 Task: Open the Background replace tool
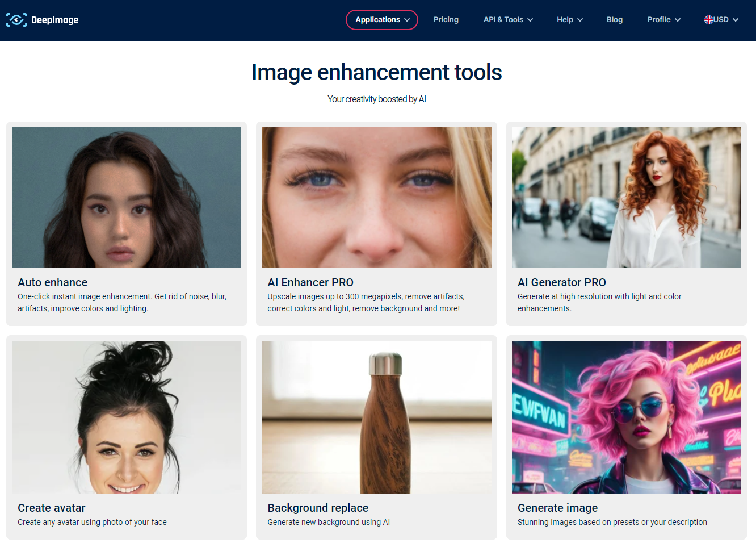pyautogui.click(x=318, y=508)
